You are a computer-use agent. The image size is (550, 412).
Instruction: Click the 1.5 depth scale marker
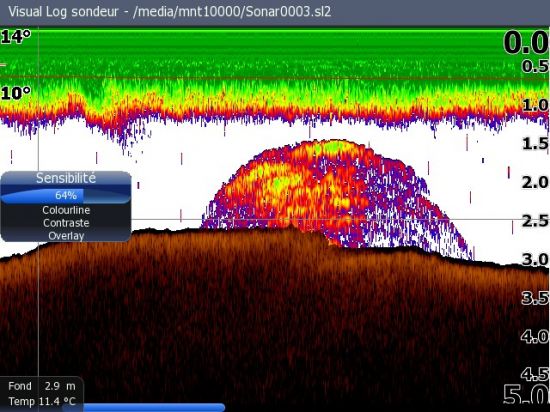point(535,143)
